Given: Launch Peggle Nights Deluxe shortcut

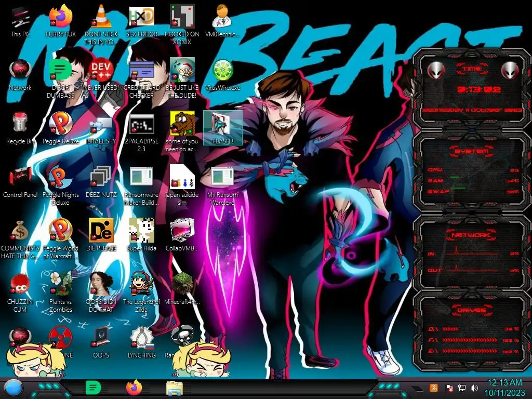Looking at the screenshot, I should click(61, 186).
